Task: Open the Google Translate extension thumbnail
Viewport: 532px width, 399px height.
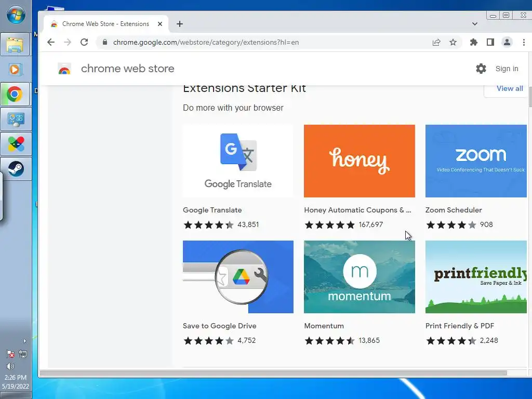Action: coord(238,161)
